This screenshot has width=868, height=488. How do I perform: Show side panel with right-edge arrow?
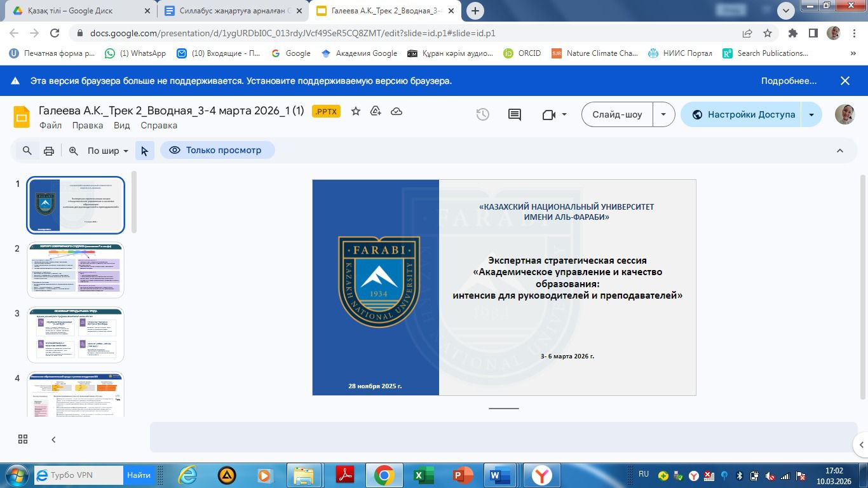[862, 445]
